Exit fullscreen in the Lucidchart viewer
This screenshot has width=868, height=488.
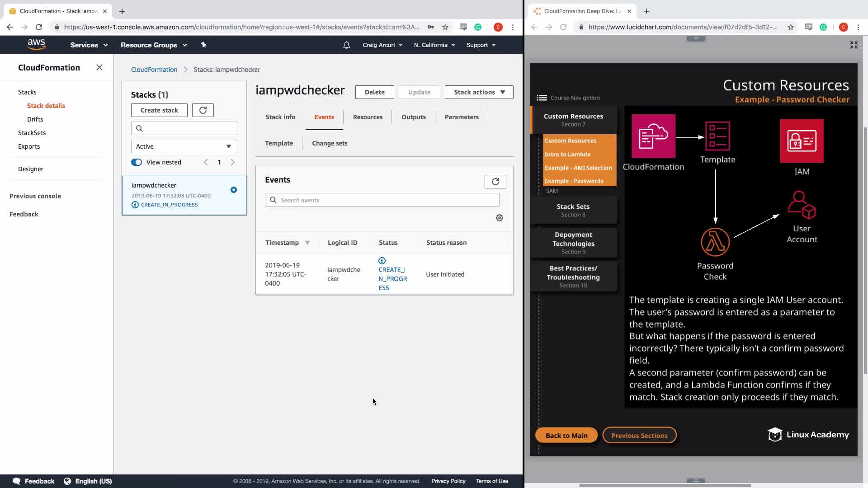pyautogui.click(x=854, y=45)
